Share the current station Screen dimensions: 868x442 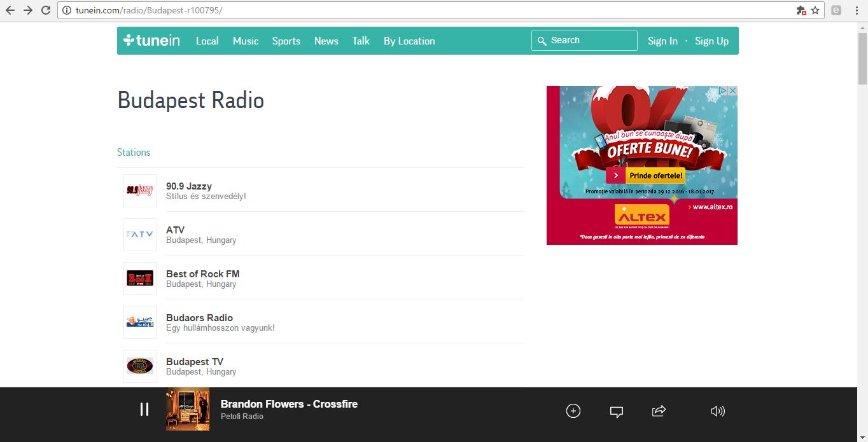(659, 411)
